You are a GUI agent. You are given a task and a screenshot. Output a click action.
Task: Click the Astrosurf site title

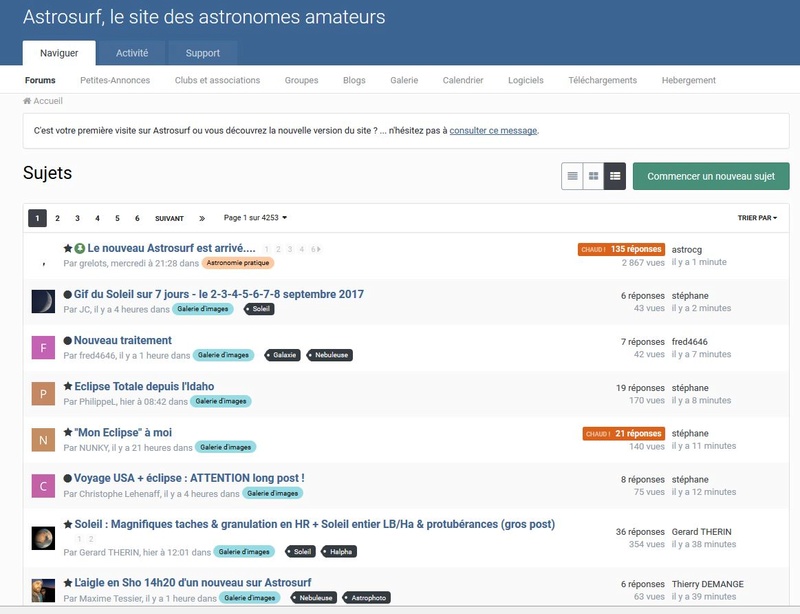[204, 17]
